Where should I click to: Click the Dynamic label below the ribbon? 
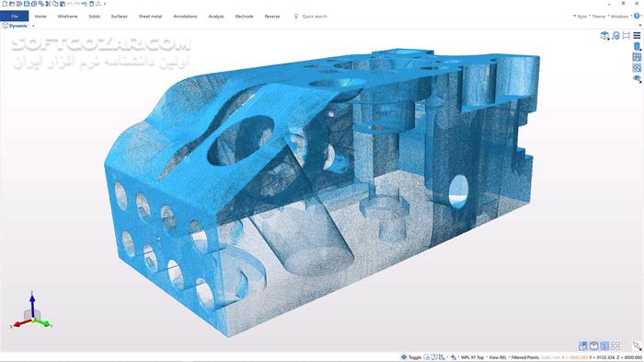pos(18,26)
